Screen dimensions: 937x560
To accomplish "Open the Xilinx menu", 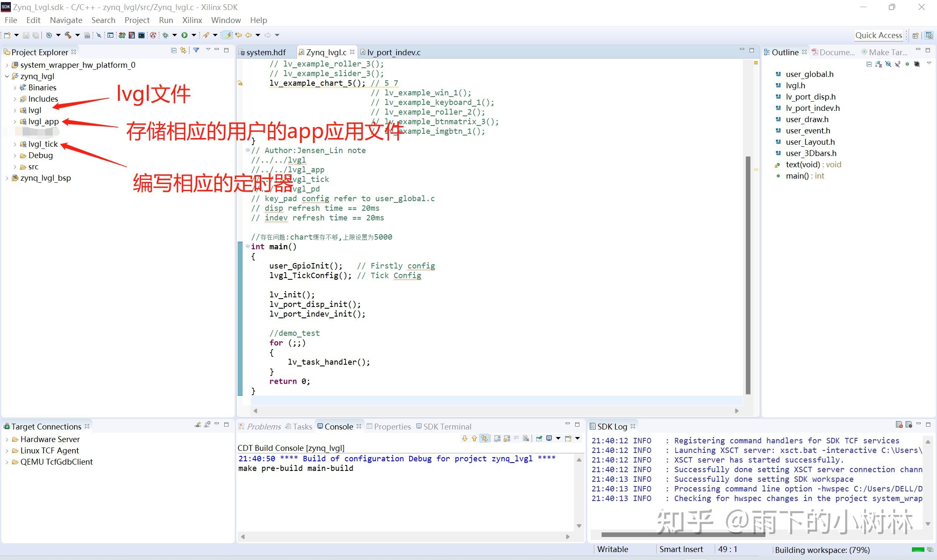I will tap(192, 20).
